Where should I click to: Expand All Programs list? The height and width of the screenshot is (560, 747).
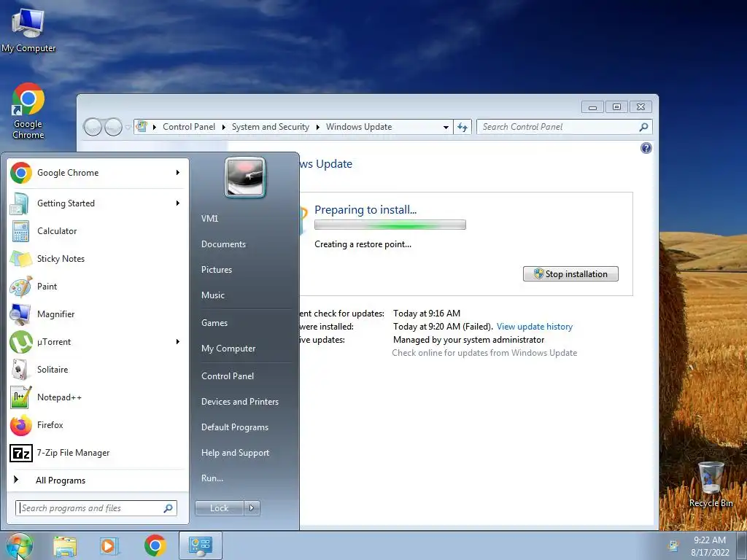(x=61, y=481)
